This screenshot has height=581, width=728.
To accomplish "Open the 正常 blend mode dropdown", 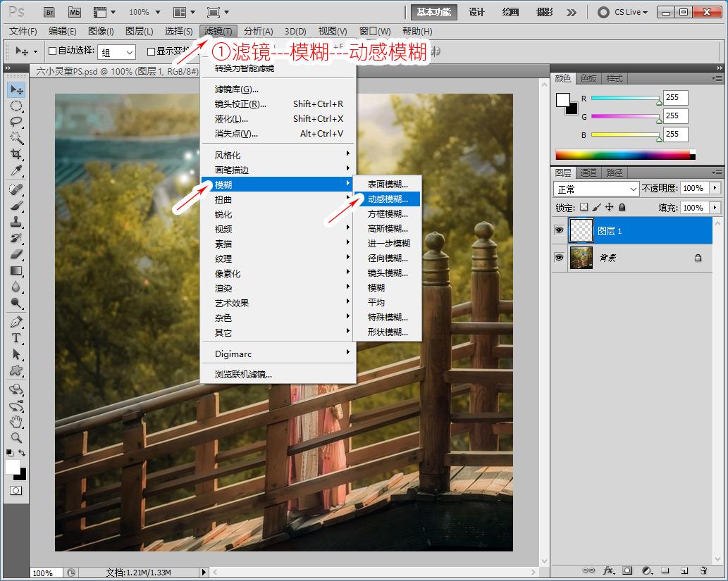I will [x=596, y=189].
